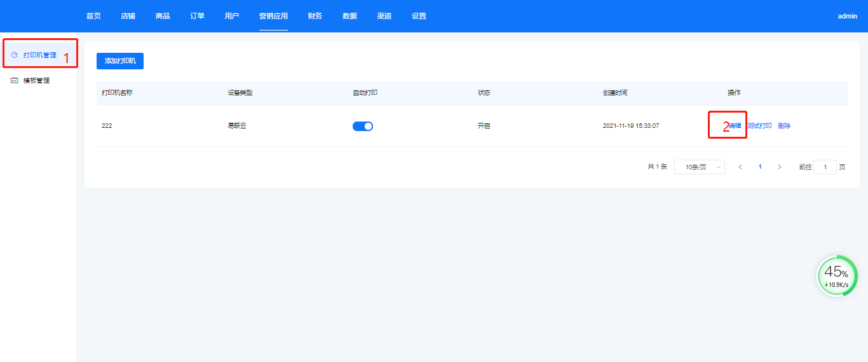Screen dimensions: 868x362
Task: Open 设置 in the top navigation
Action: 419,16
